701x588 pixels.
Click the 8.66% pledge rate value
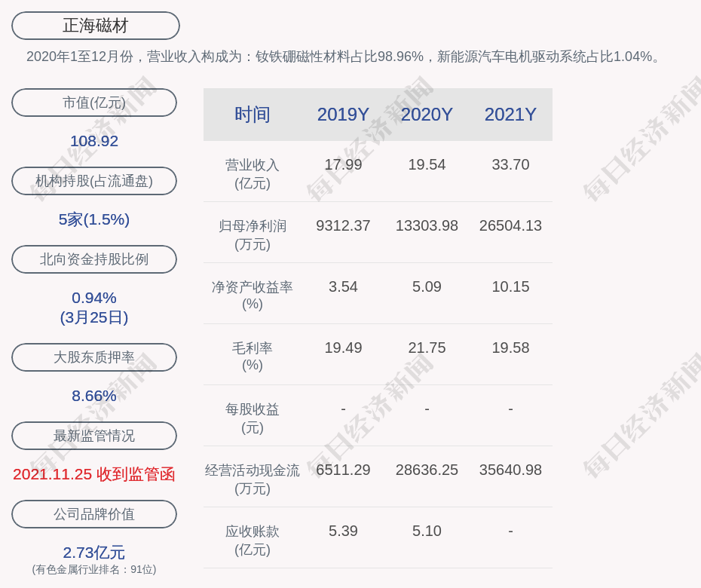[x=94, y=396]
